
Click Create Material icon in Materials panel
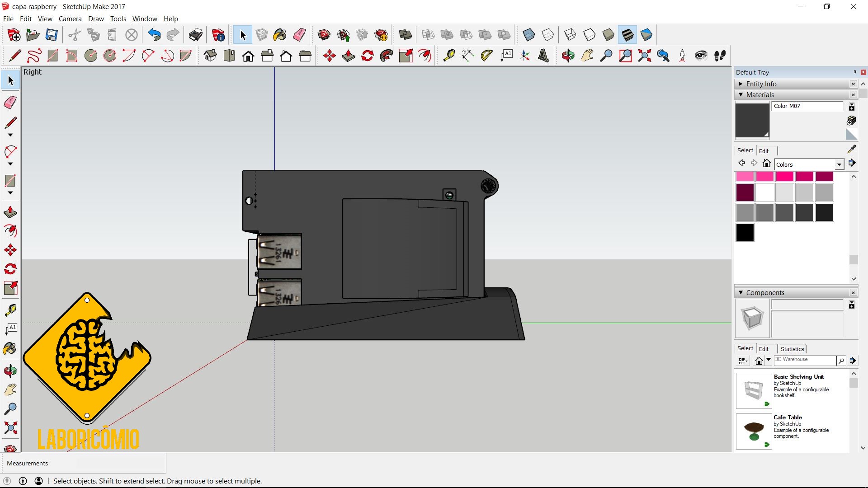(x=851, y=121)
